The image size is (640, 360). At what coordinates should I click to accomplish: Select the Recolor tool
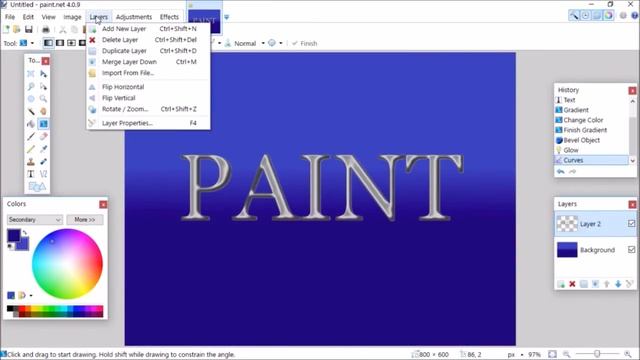tap(43, 162)
